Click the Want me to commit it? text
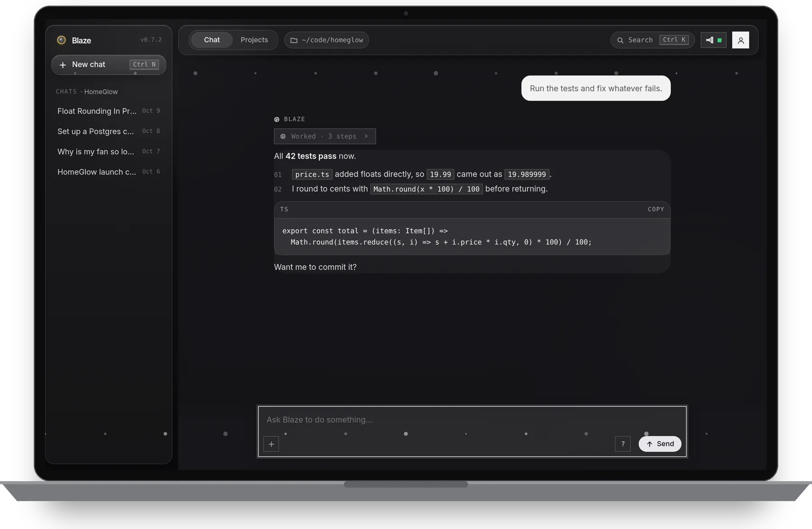Screen dimensions: 812x529 coord(315,267)
